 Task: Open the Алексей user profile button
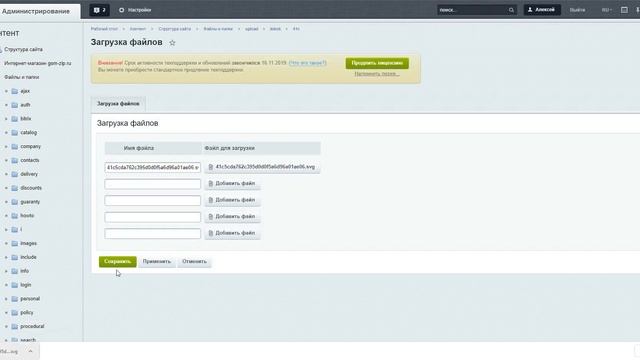542,10
